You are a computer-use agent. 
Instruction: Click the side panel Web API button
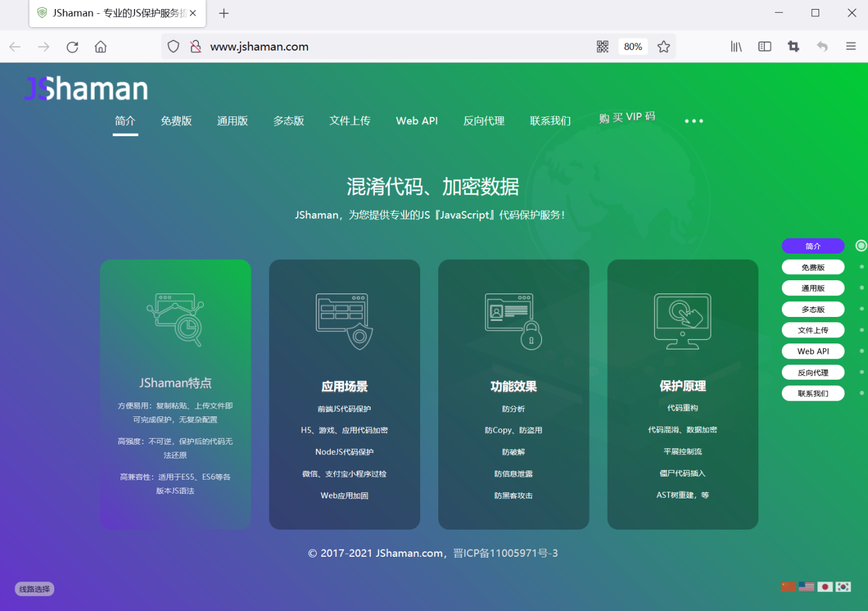[813, 351]
